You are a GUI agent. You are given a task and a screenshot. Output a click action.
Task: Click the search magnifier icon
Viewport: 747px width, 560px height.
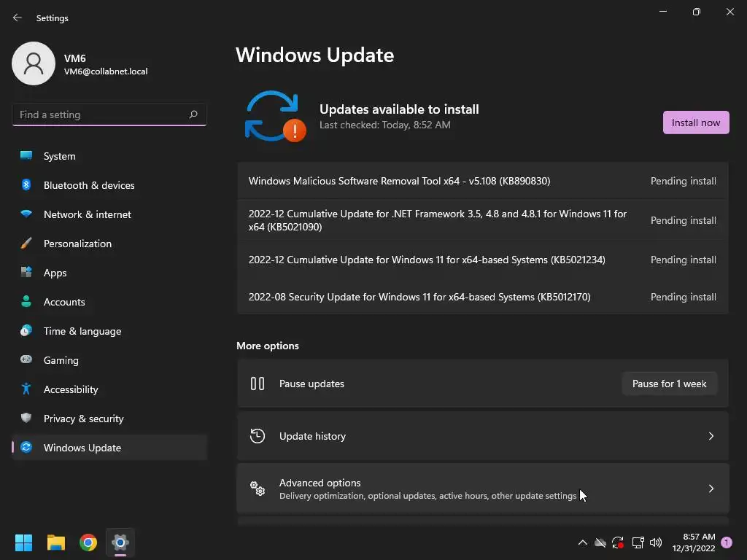[193, 114]
